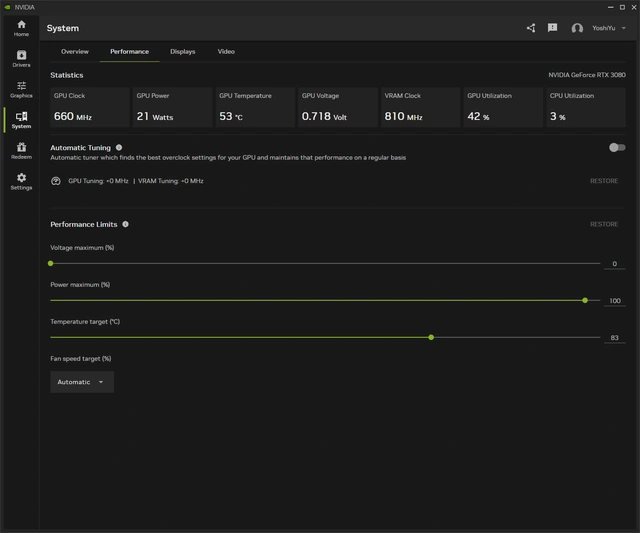Click the share icon in header

[531, 28]
